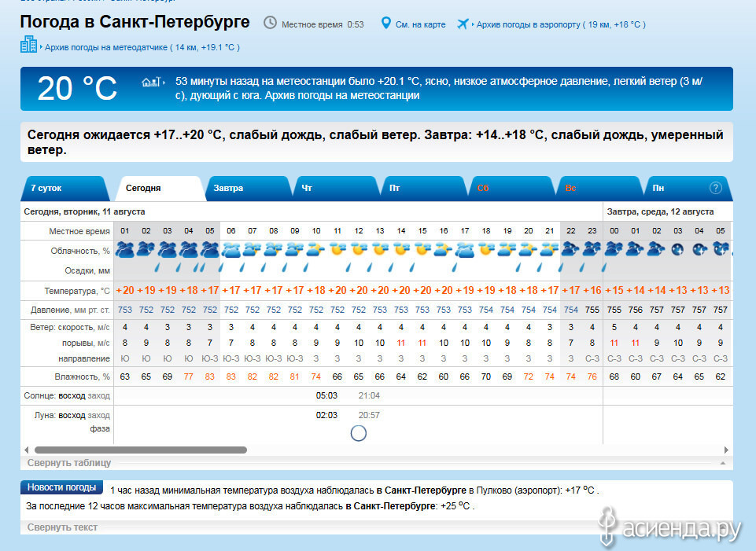Click Свернуть текст link

[62, 527]
